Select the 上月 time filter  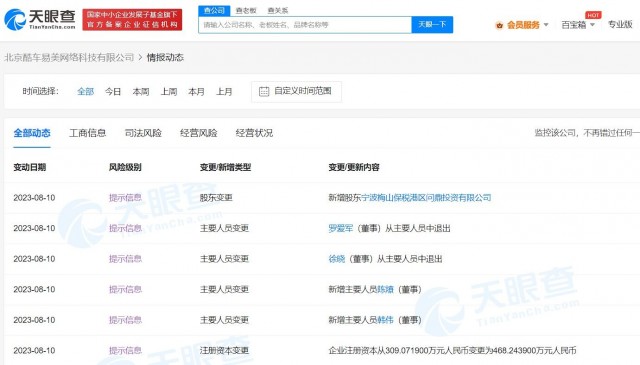(224, 91)
